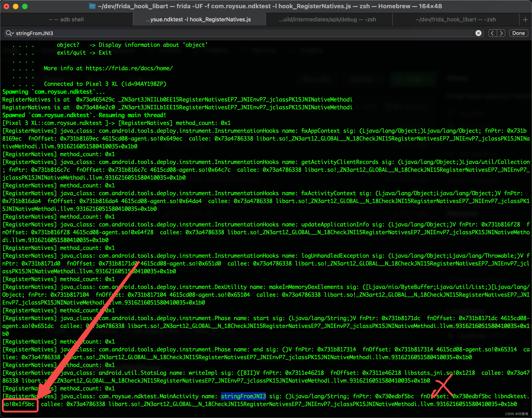Click the 'object?' help command text

coord(68,45)
